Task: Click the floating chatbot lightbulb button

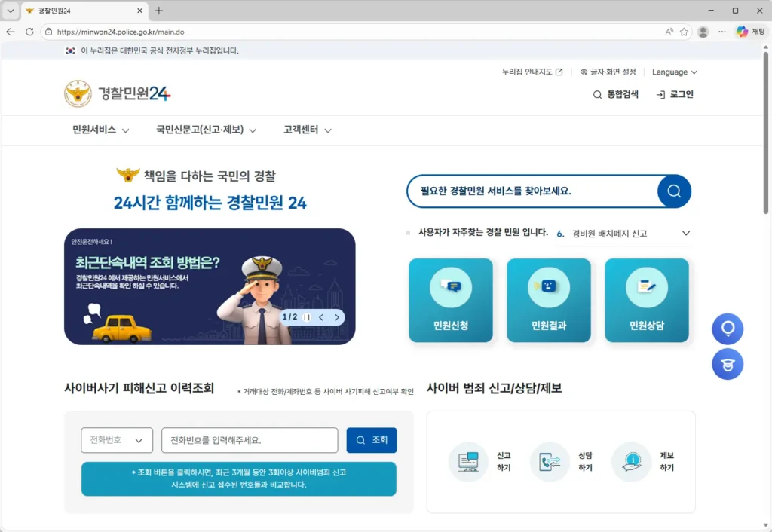Action: [728, 329]
